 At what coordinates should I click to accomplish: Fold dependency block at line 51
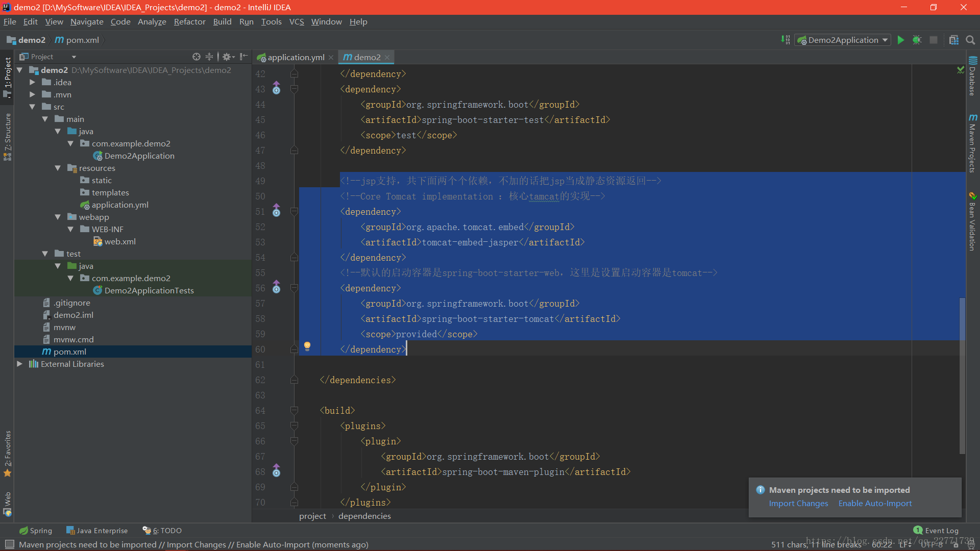pos(294,211)
